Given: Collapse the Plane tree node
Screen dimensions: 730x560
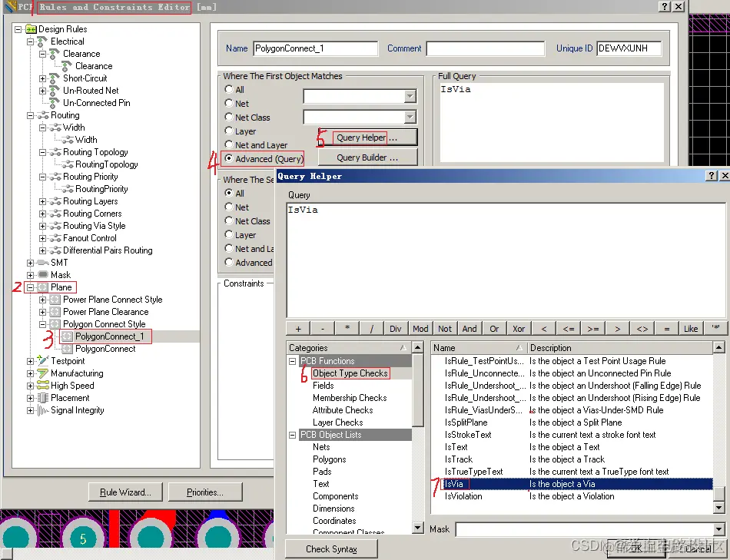Looking at the screenshot, I should pyautogui.click(x=30, y=287).
